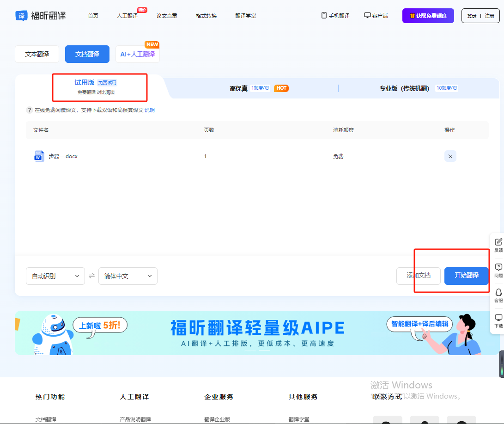
Task: Select the 文档翻译 tab
Action: (x=87, y=54)
